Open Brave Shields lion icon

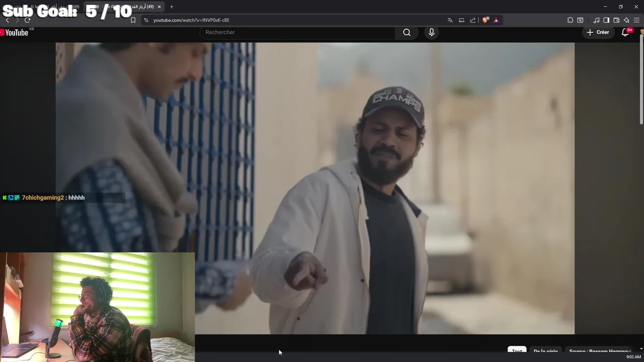pyautogui.click(x=486, y=20)
